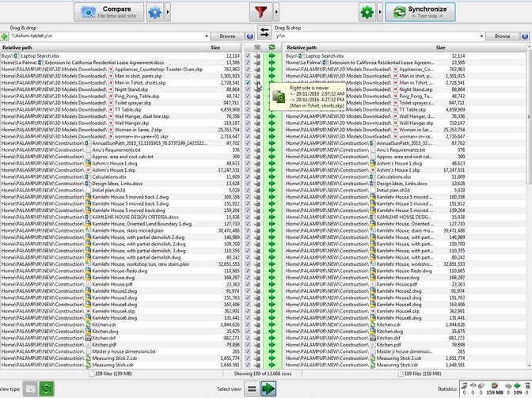Select cloud storage icon beside left Browse

click(x=250, y=36)
